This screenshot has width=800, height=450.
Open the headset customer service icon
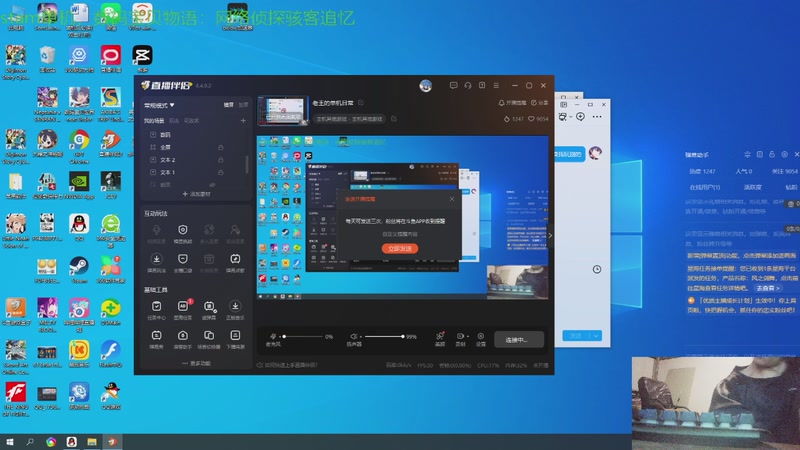click(467, 86)
